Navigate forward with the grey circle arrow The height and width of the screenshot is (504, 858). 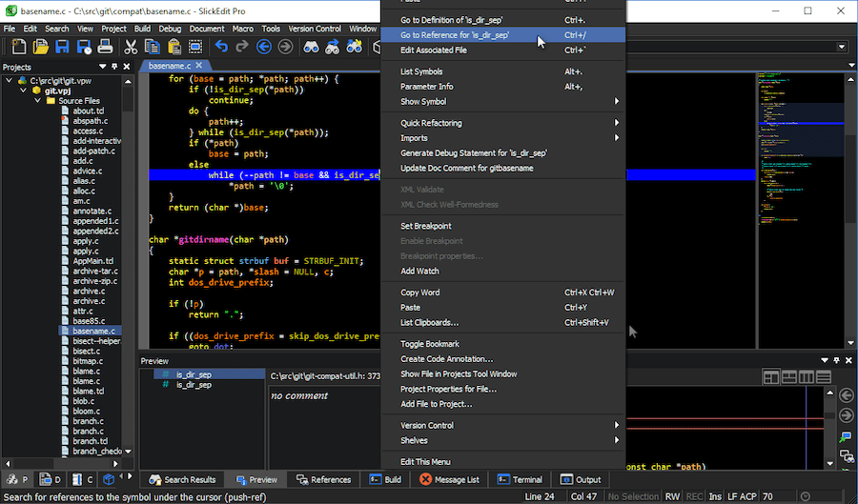click(285, 47)
